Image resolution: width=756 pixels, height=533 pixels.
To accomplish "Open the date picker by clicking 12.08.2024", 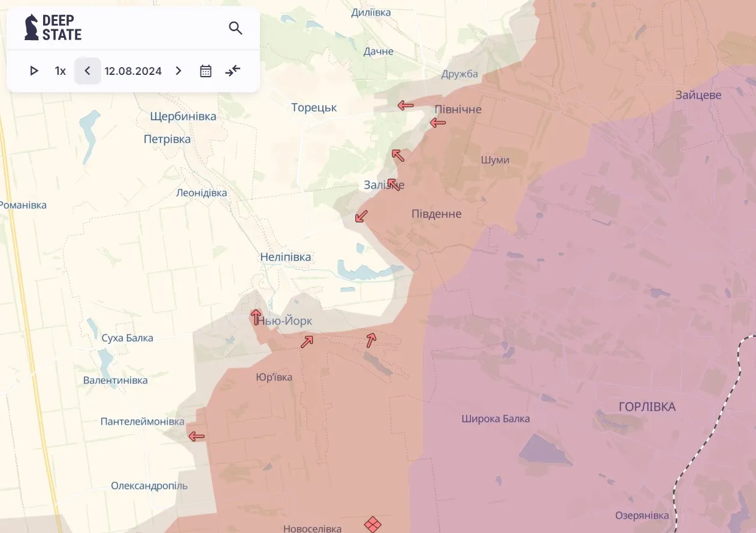I will (x=133, y=71).
